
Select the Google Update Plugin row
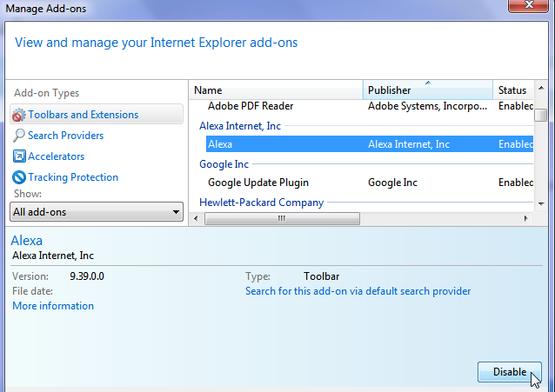pyautogui.click(x=370, y=183)
